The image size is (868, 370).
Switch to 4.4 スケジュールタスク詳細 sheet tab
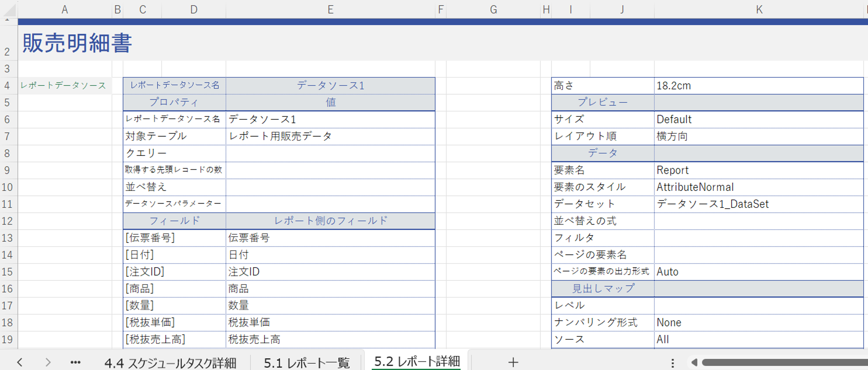[170, 363]
